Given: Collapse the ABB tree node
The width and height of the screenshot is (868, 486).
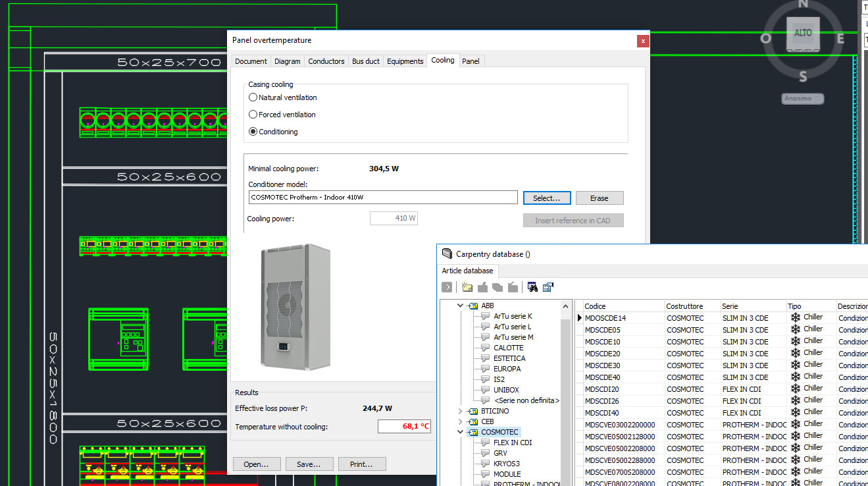Looking at the screenshot, I should [x=461, y=306].
